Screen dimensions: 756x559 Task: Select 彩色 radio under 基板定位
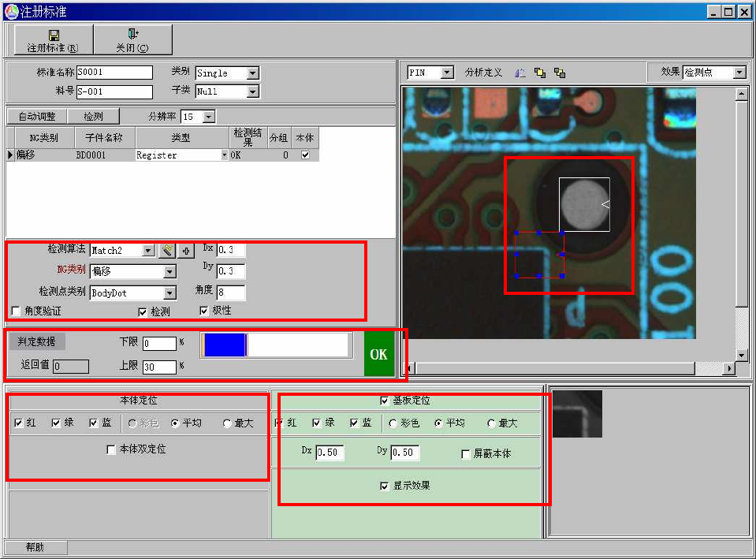[x=393, y=423]
